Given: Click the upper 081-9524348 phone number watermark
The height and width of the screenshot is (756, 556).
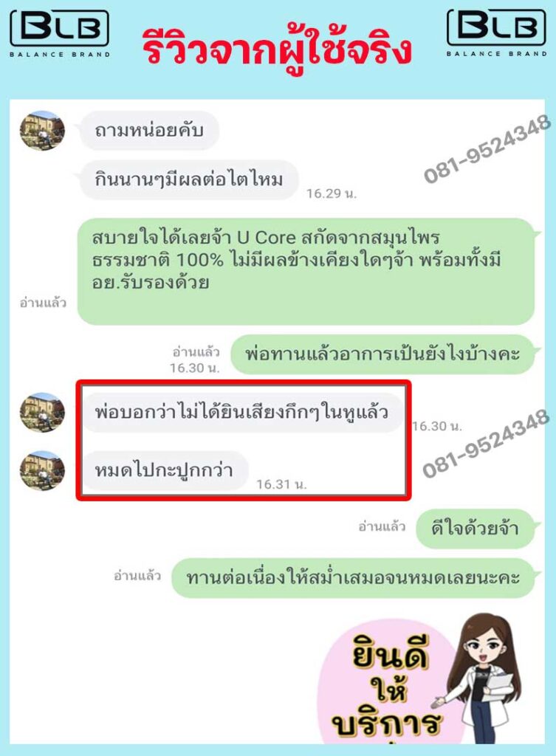Looking at the screenshot, I should (487, 148).
